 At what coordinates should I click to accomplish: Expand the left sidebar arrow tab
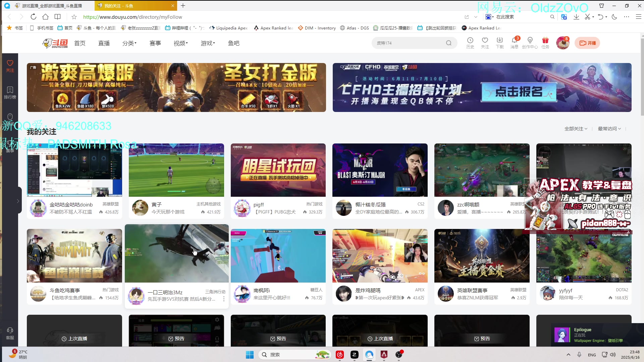[18, 201]
